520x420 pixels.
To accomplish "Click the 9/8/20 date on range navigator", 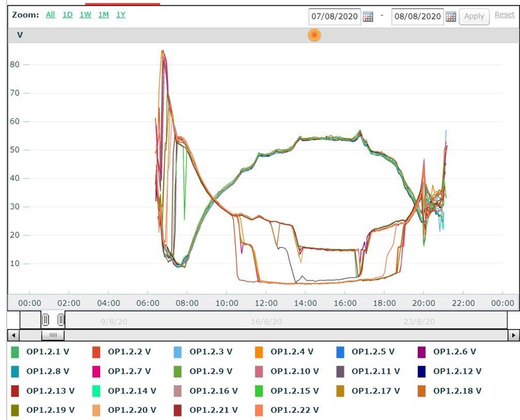I will tap(114, 321).
